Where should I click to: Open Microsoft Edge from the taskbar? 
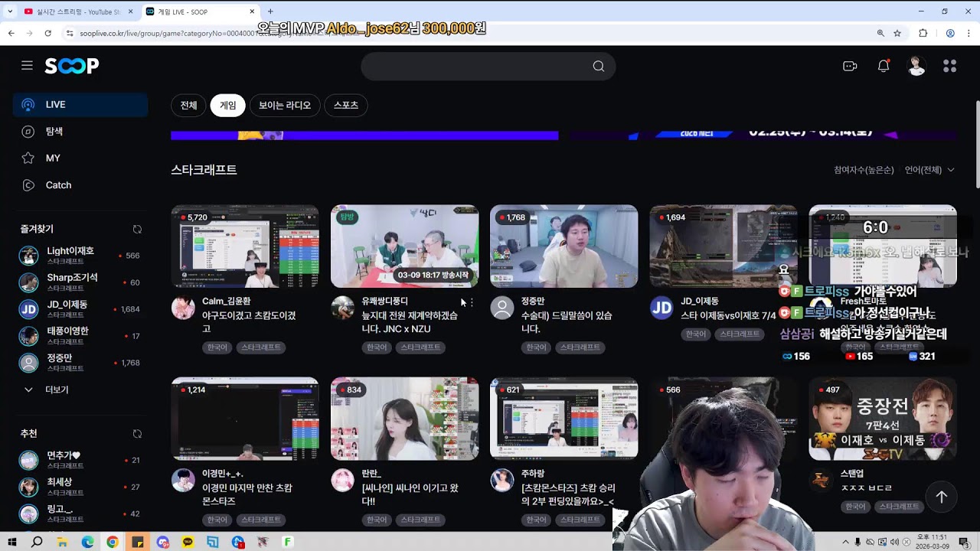click(x=87, y=542)
